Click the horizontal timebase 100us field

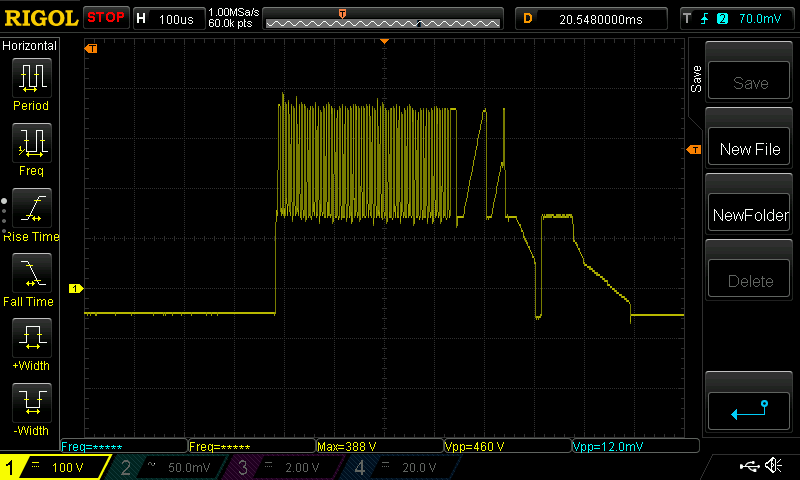click(x=176, y=19)
